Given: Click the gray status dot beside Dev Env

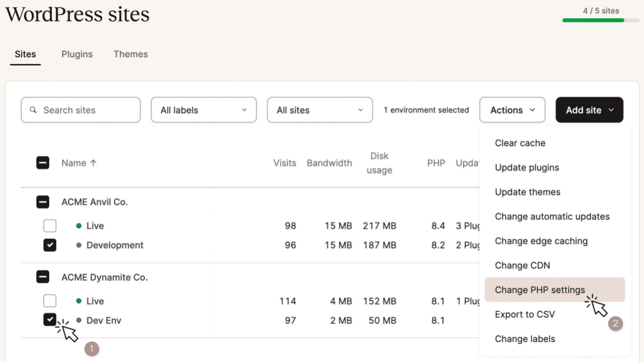Looking at the screenshot, I should (79, 320).
